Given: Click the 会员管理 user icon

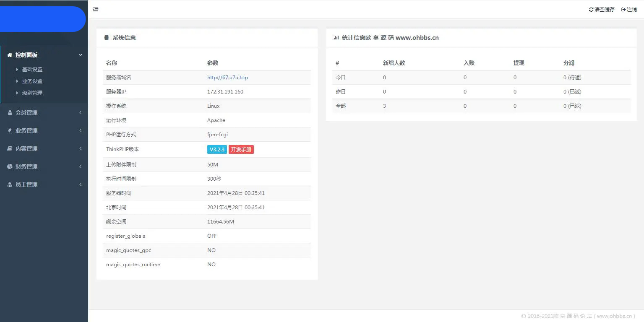Looking at the screenshot, I should pos(9,112).
